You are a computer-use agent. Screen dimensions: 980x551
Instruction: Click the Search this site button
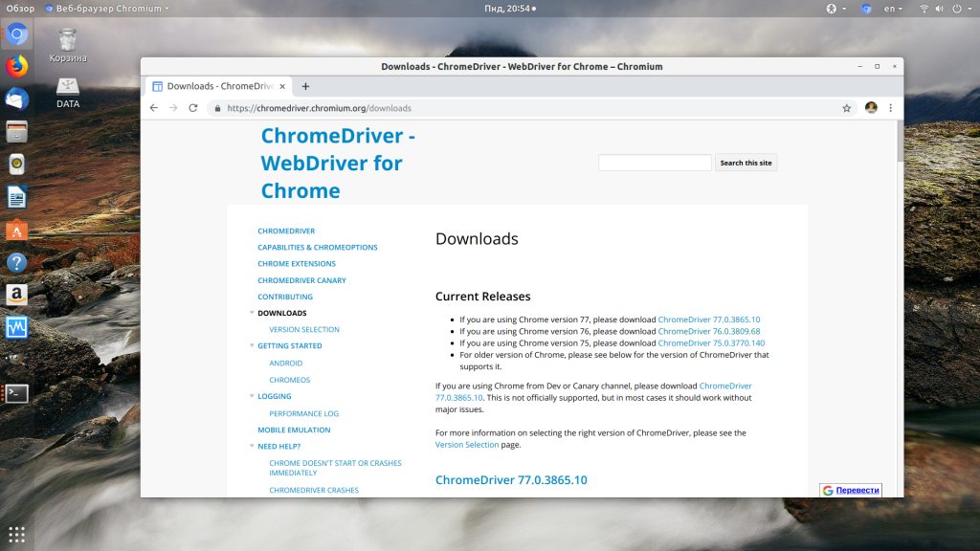tap(746, 163)
